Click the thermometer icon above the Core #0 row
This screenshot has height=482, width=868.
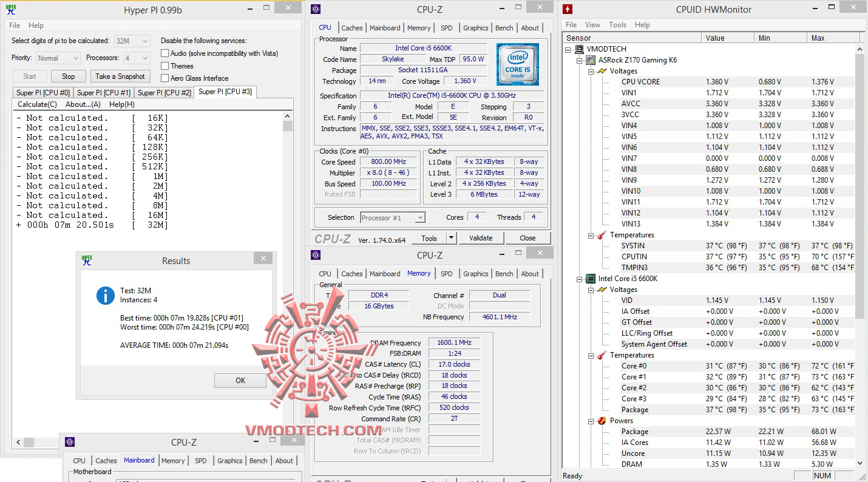click(602, 355)
